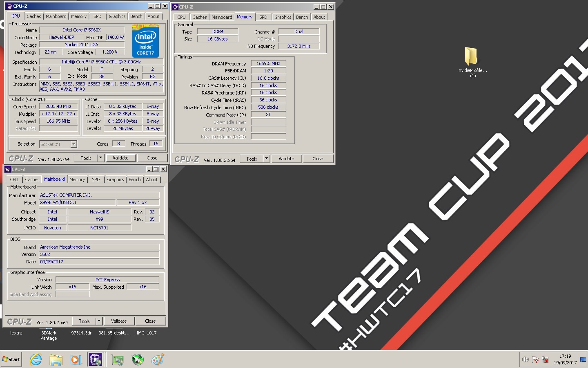This screenshot has height=368, width=588.
Task: Click the Intel Core i7 inside logo
Action: click(145, 41)
